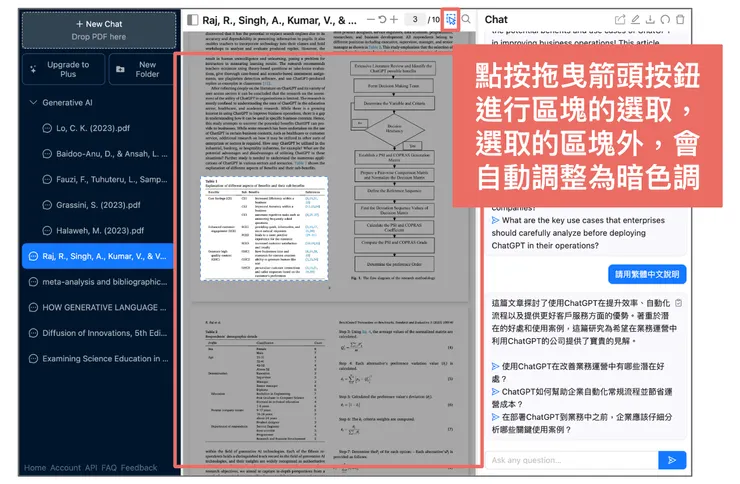Click the page number field showing 3
Viewport: 740px width, 484px height.
[x=414, y=19]
